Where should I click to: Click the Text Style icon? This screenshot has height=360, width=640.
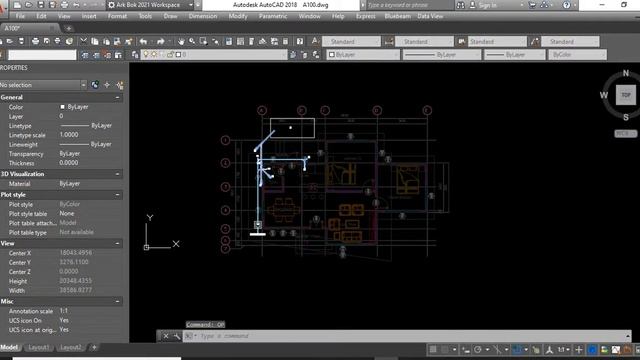pyautogui.click(x=315, y=41)
